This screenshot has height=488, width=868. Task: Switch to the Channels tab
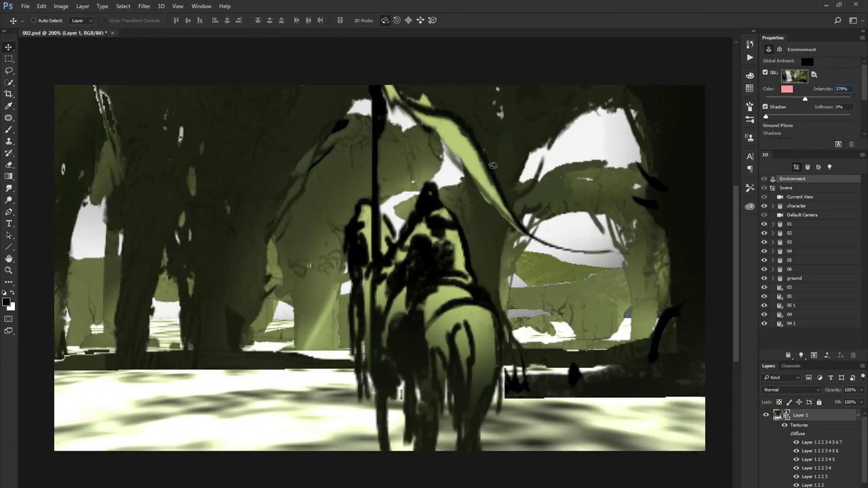[x=790, y=365]
